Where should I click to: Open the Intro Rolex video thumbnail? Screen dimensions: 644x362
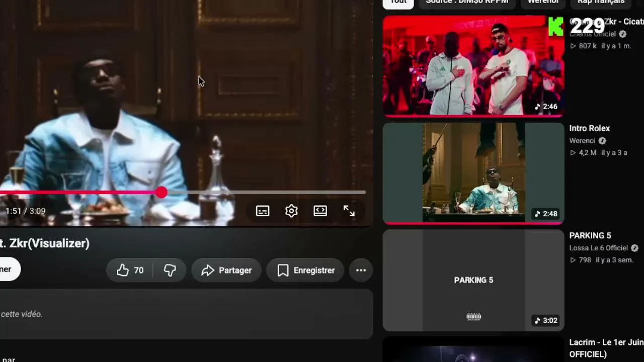(x=473, y=173)
